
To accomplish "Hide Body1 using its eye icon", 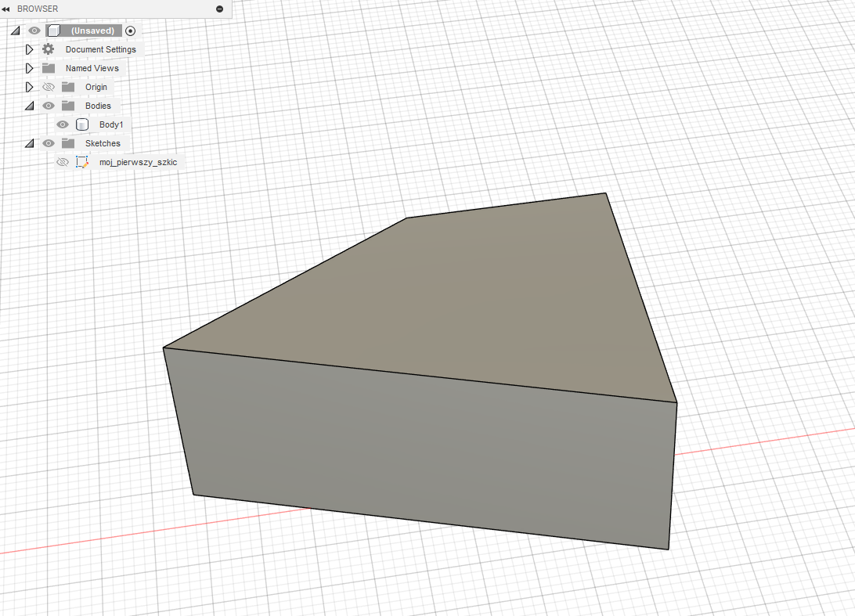I will click(63, 124).
